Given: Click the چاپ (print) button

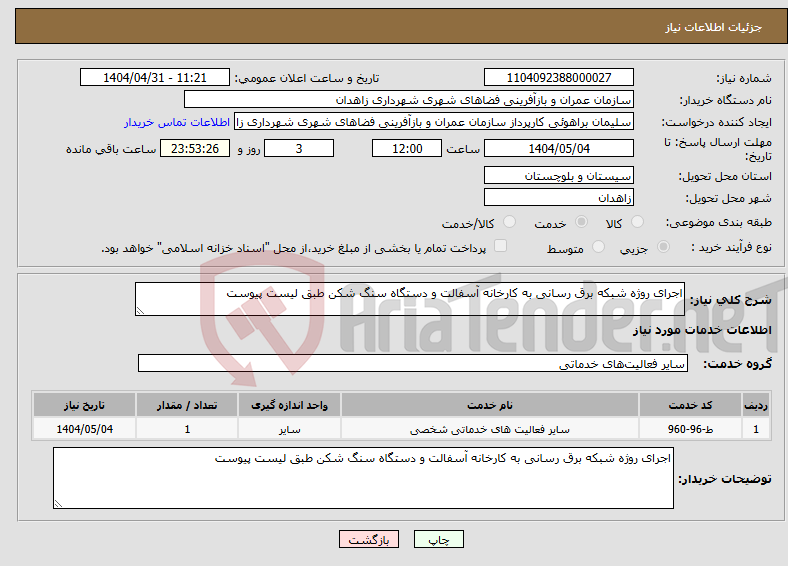Looking at the screenshot, I should [x=438, y=539].
